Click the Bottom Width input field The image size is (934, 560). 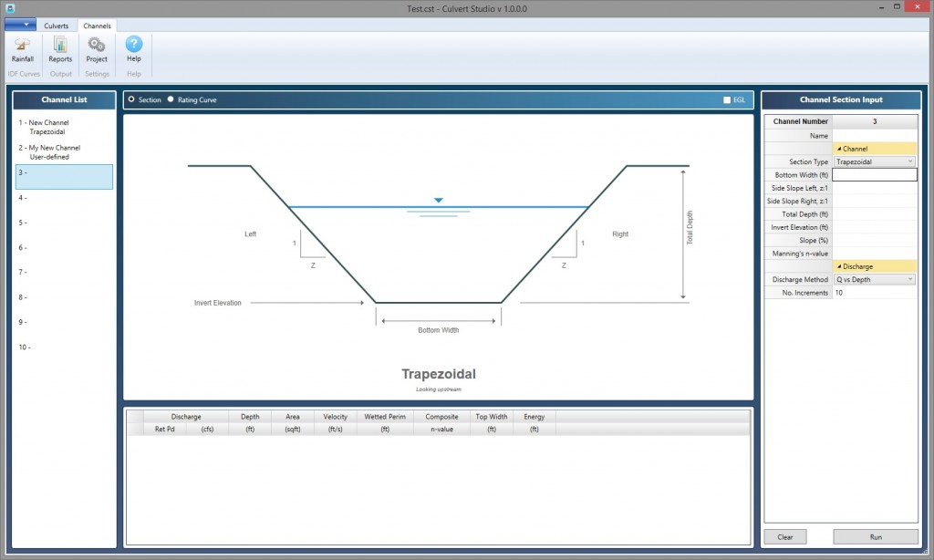[x=874, y=174]
